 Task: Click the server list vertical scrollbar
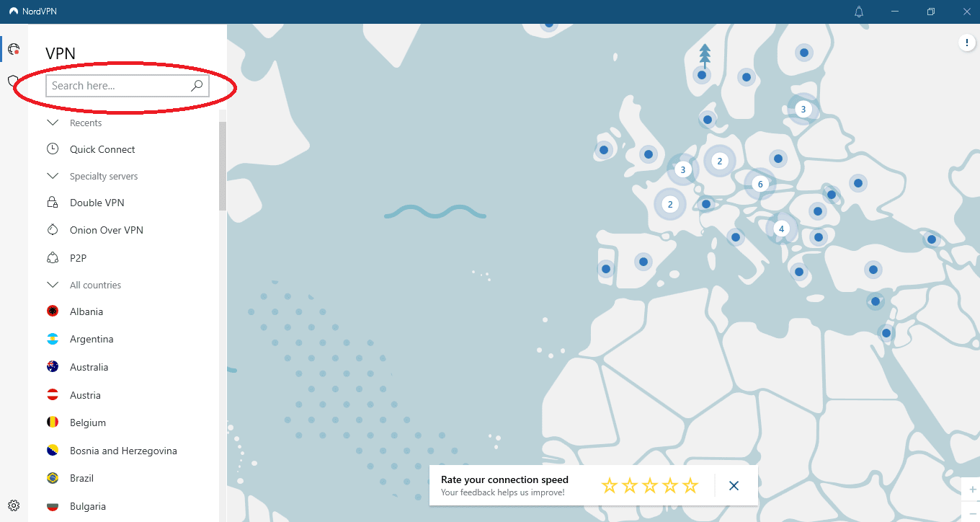(x=223, y=166)
